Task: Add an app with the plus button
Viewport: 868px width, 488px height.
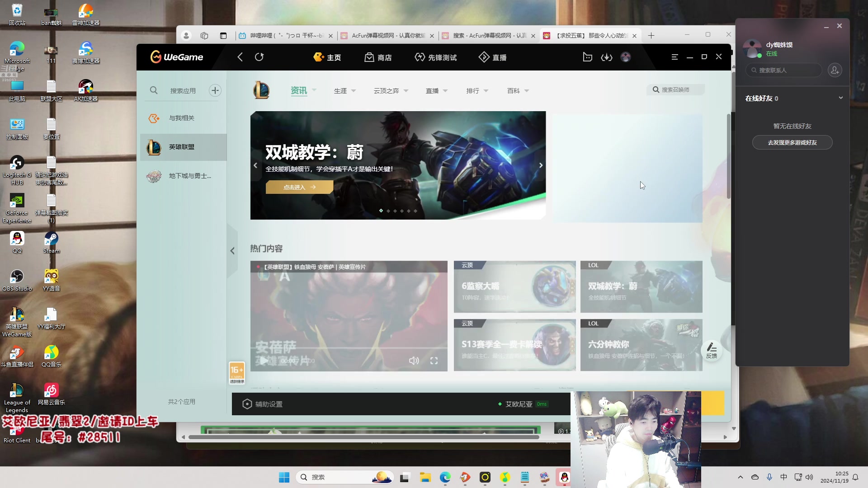Action: pyautogui.click(x=215, y=90)
